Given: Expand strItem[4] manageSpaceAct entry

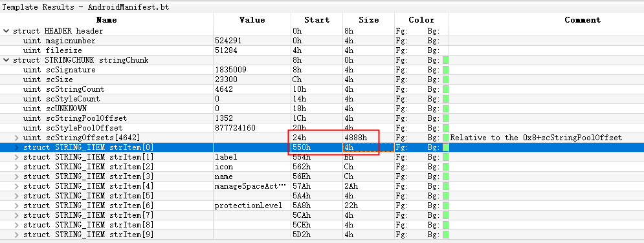Looking at the screenshot, I should tap(16, 186).
